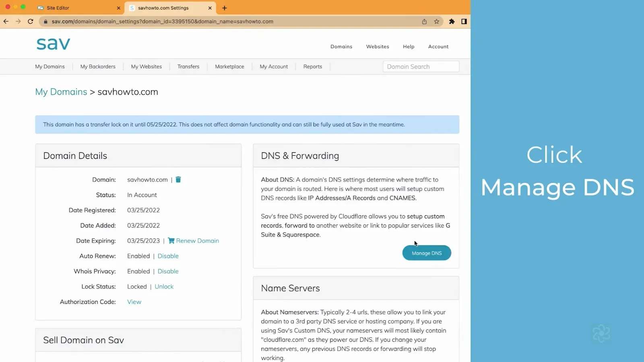Open the browser side panel icon
Image resolution: width=644 pixels, height=362 pixels.
[464, 21]
